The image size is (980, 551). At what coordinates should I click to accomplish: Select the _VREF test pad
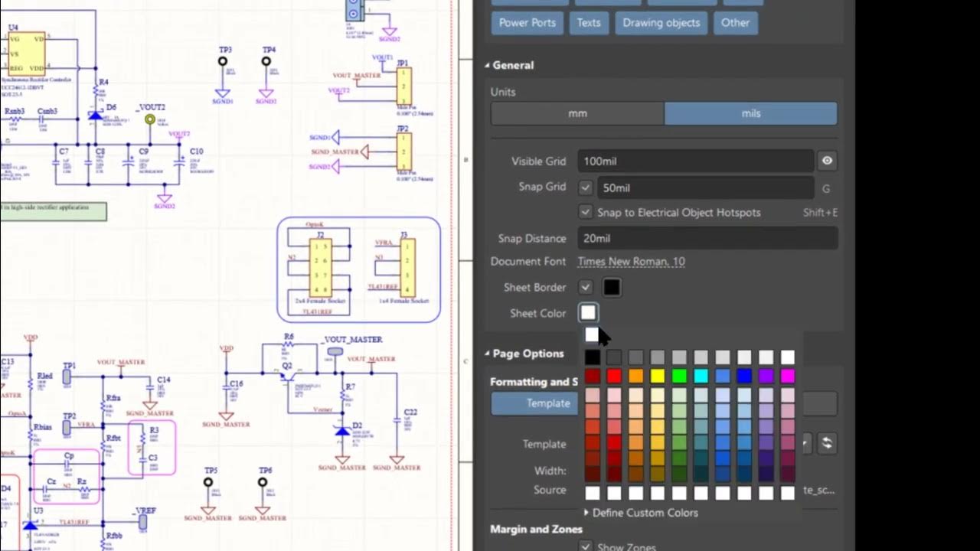click(x=142, y=521)
